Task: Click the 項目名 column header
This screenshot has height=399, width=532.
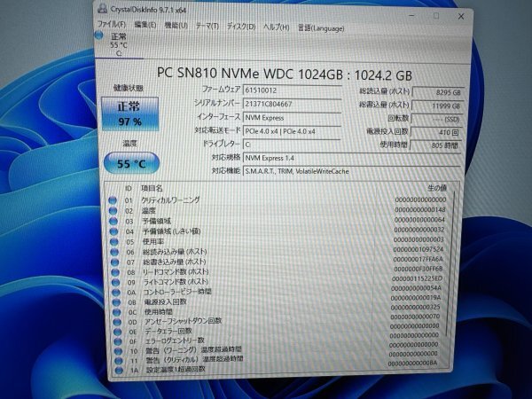Action: tap(152, 188)
